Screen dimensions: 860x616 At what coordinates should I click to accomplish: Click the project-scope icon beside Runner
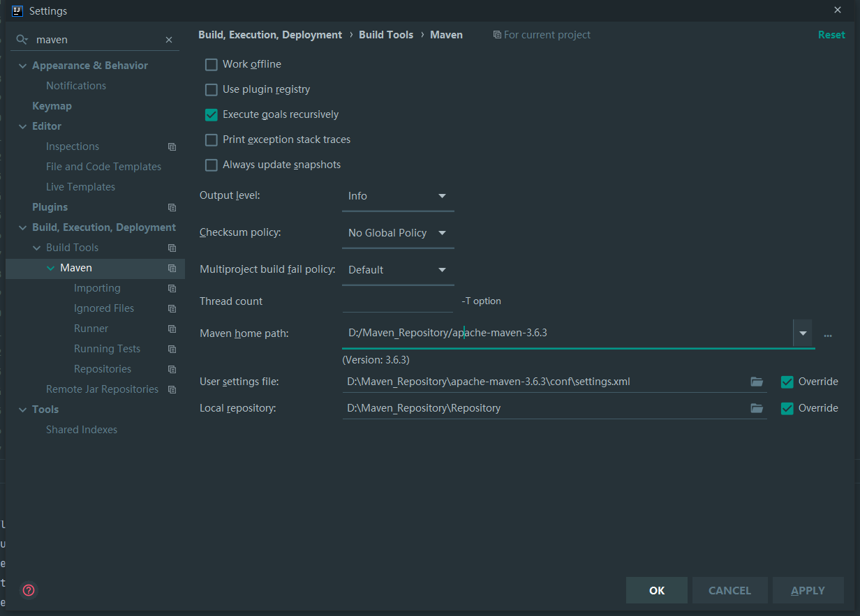point(172,329)
